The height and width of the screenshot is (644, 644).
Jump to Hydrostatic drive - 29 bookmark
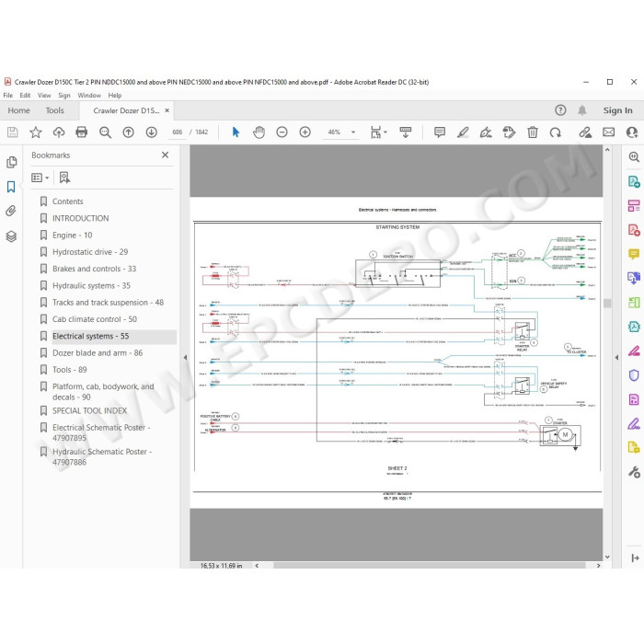click(x=90, y=252)
